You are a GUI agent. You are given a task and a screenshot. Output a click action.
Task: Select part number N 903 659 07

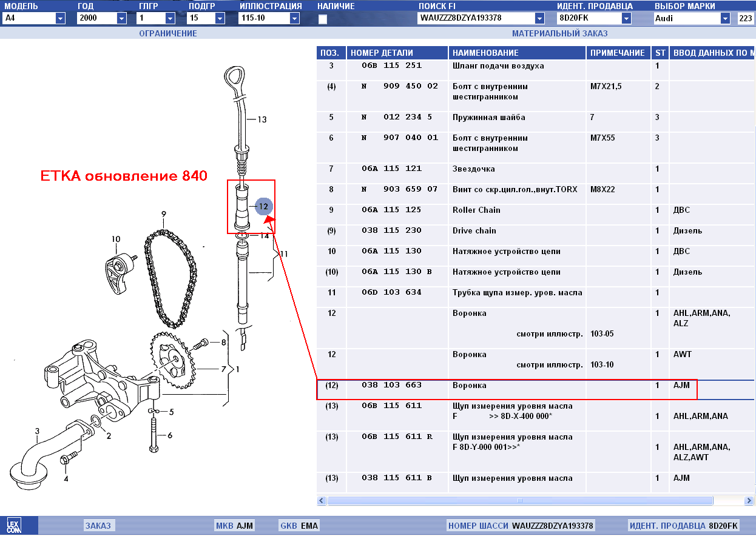pos(399,190)
